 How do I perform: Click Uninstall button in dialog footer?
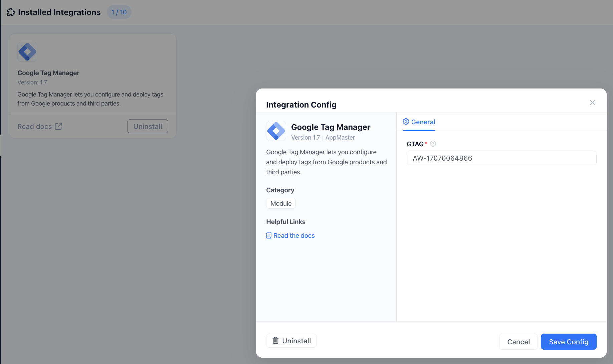(291, 341)
